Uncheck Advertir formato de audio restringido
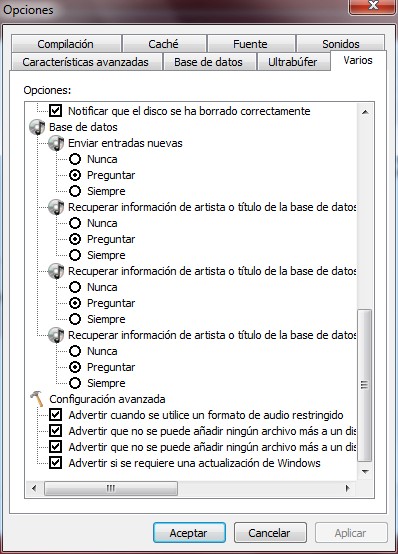This screenshot has height=554, width=398. (x=55, y=414)
